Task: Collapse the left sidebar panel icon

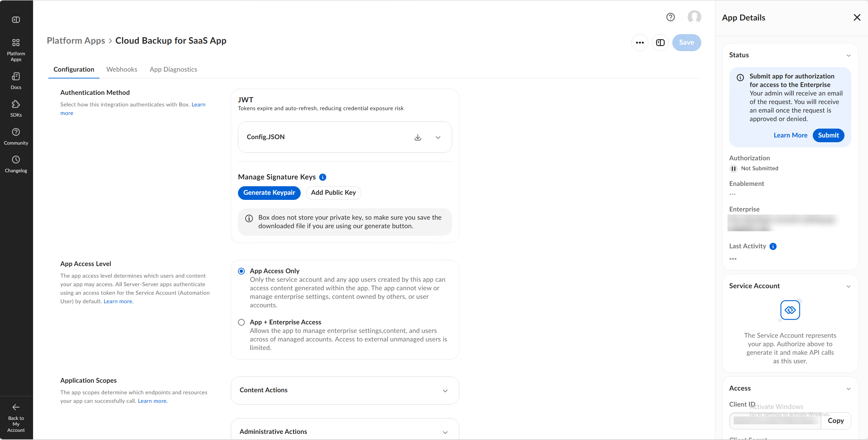Action: [x=16, y=20]
